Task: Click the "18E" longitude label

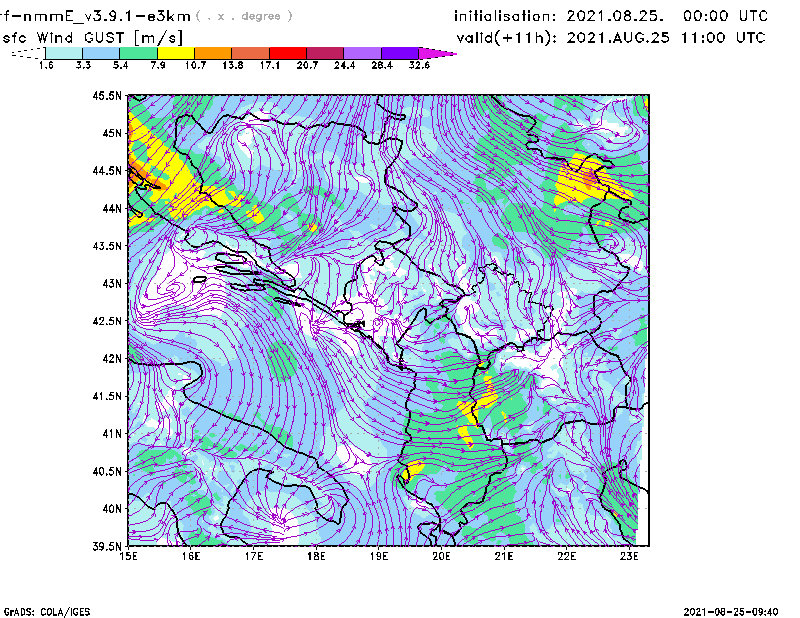Action: point(316,556)
